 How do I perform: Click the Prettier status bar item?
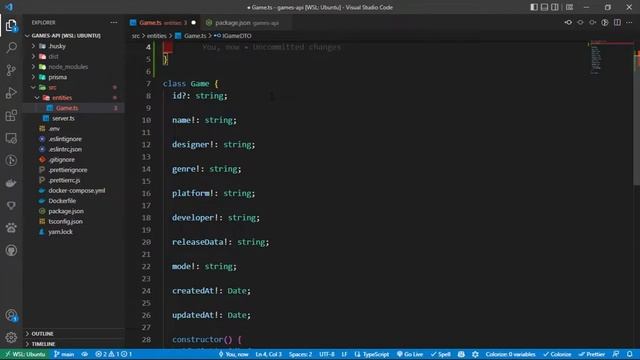pos(592,354)
